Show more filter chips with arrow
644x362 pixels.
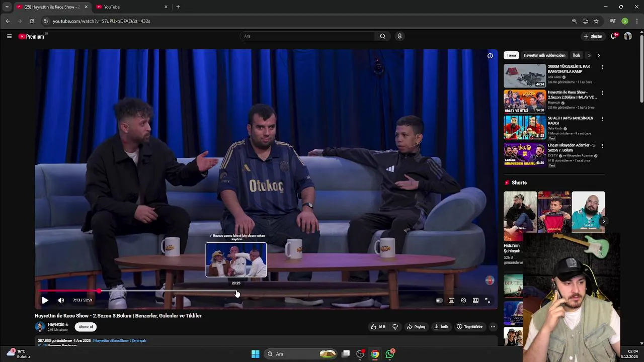coord(598,55)
